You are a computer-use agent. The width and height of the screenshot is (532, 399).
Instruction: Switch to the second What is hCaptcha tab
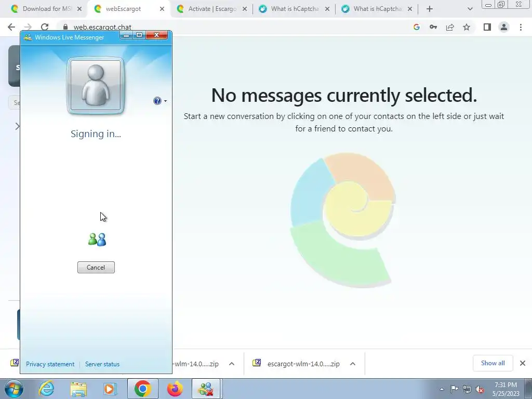[377, 9]
